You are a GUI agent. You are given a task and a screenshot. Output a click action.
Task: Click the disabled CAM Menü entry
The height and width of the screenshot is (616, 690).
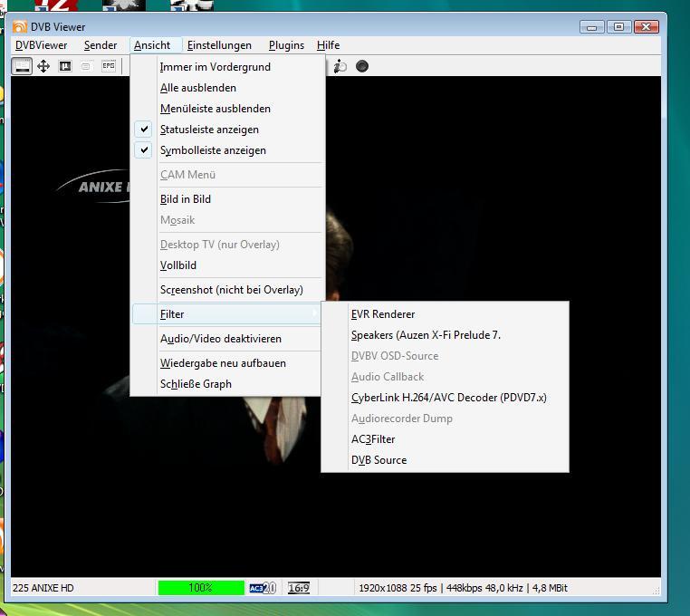(x=225, y=175)
